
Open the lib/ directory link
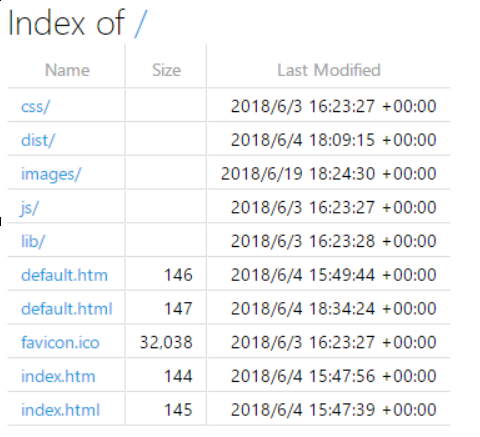[x=33, y=241]
